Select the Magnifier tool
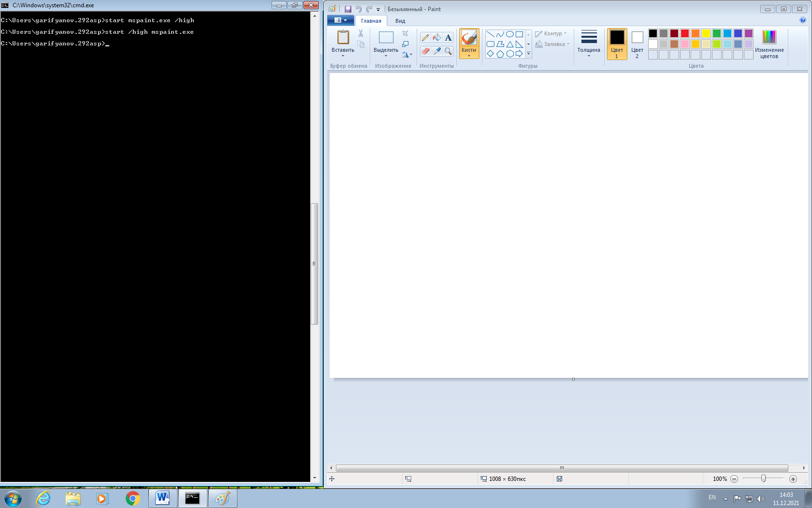This screenshot has width=812, height=508. 448,51
